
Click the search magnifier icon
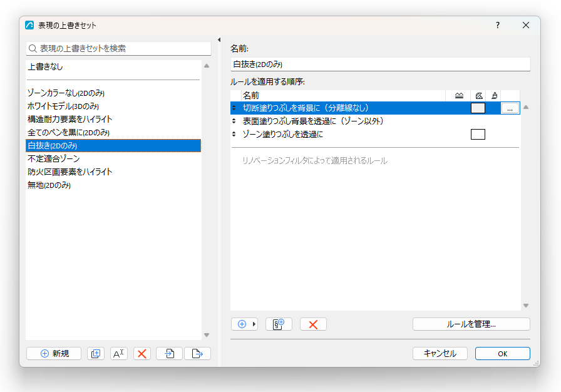pyautogui.click(x=33, y=48)
